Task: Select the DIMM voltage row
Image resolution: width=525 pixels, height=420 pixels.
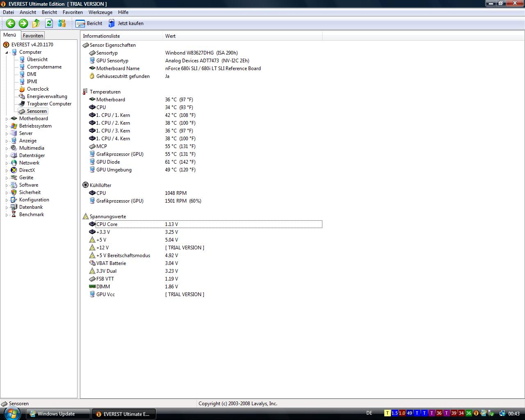Action: [205, 287]
